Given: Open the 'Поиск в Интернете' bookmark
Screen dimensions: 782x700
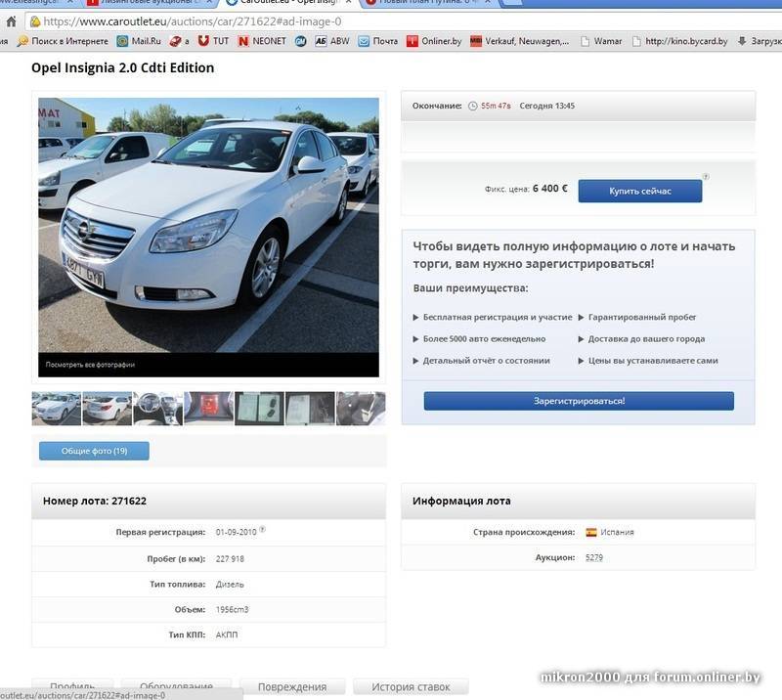Looking at the screenshot, I should click(63, 41).
